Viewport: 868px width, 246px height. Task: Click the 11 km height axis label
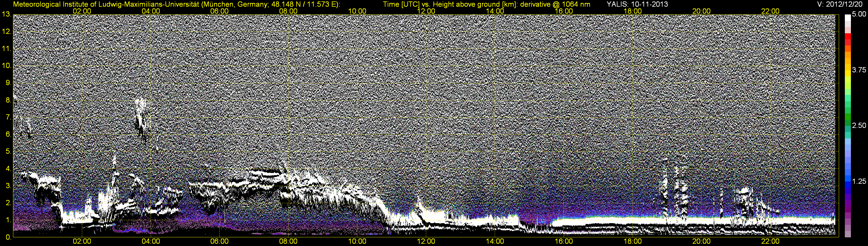click(x=6, y=49)
